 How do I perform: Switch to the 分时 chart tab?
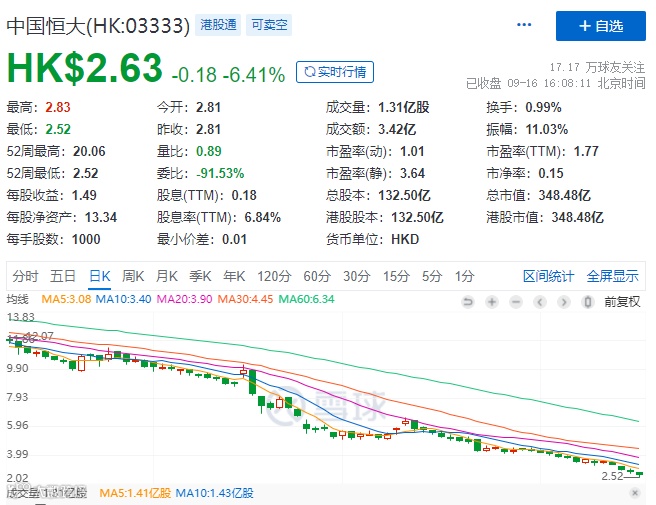coord(25,276)
